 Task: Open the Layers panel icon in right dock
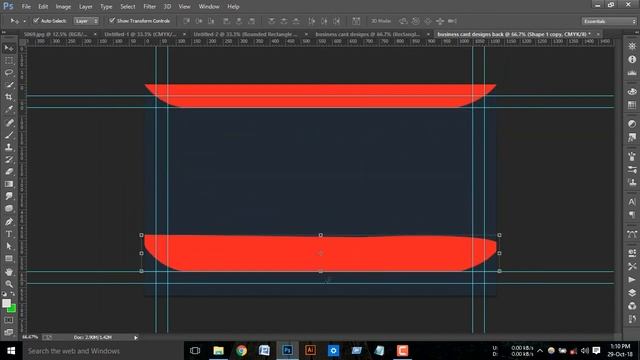pos(632,293)
